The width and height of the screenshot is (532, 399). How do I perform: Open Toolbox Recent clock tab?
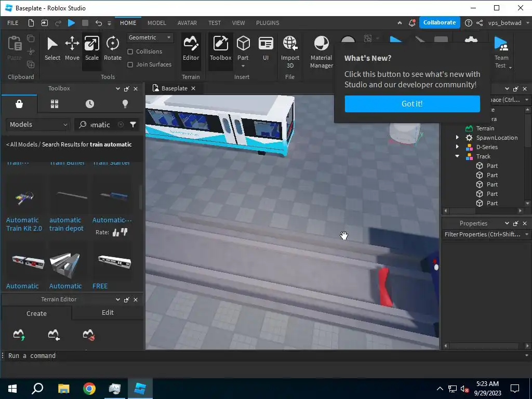89,104
